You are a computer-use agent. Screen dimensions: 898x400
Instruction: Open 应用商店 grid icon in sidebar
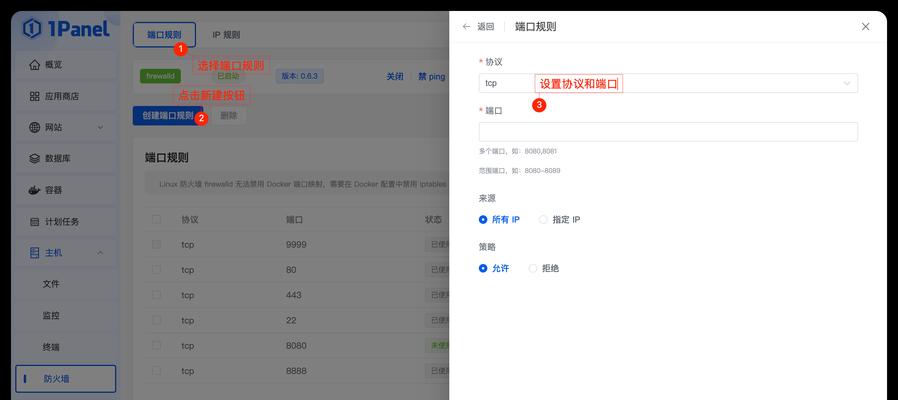coord(34,96)
